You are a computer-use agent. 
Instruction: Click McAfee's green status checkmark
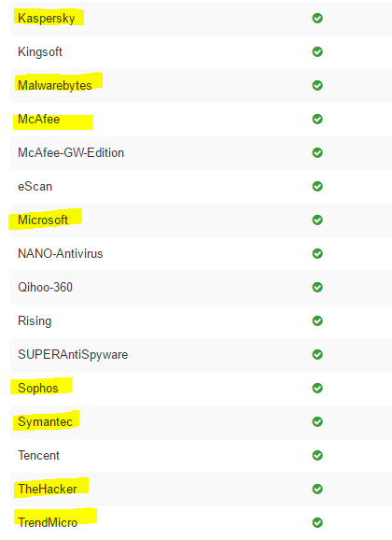click(x=317, y=119)
